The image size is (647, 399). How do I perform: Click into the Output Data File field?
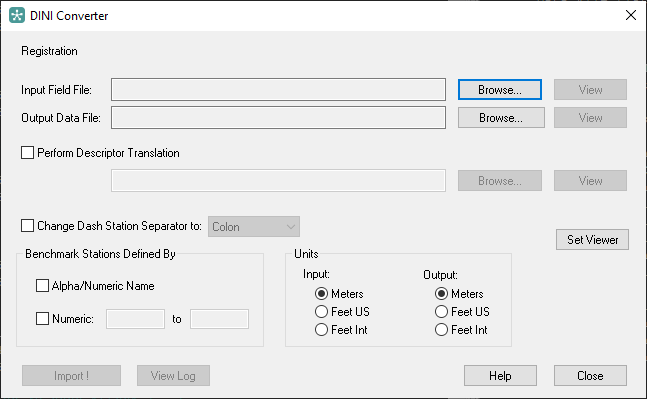[278, 118]
